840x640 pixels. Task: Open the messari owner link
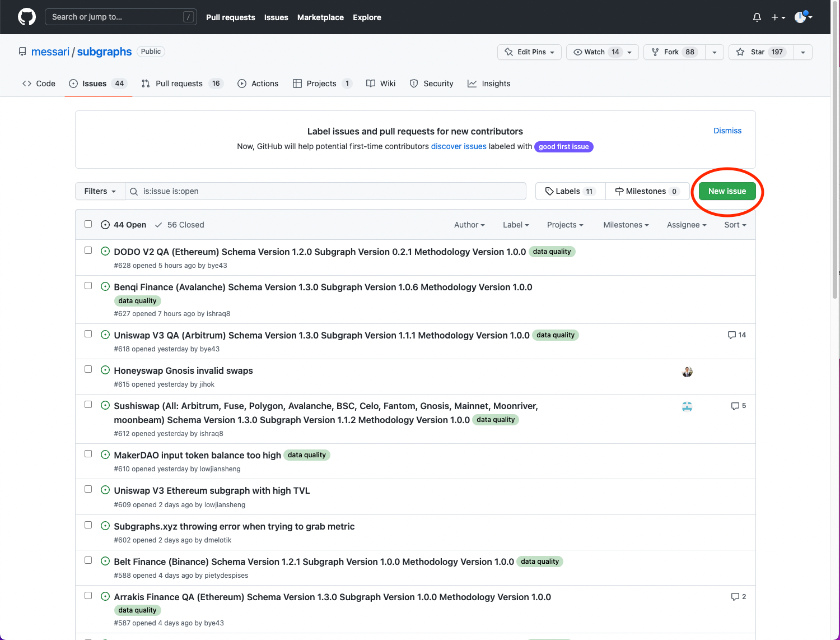50,52
